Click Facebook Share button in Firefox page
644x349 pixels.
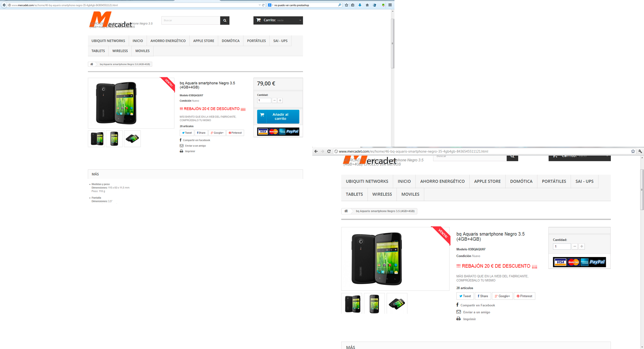click(x=201, y=133)
